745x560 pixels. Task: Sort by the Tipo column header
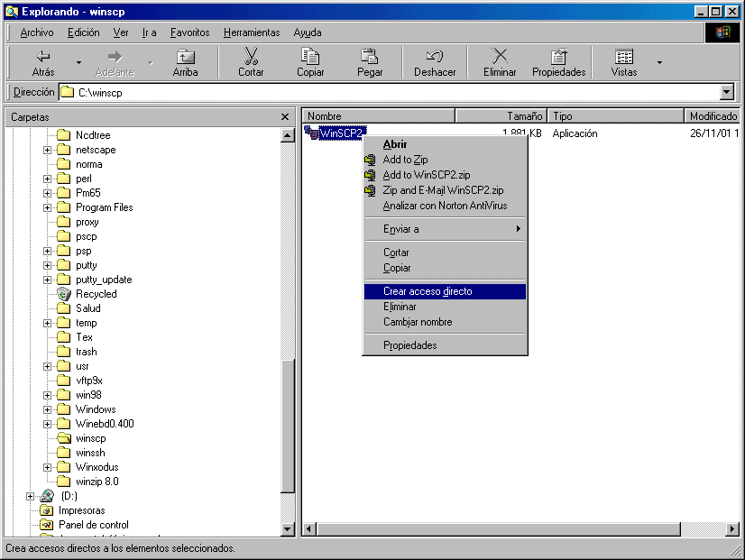click(x=616, y=116)
